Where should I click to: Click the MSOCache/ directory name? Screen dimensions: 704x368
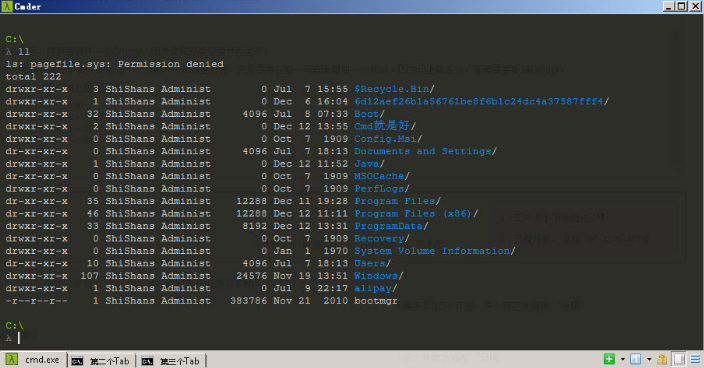(x=382, y=176)
